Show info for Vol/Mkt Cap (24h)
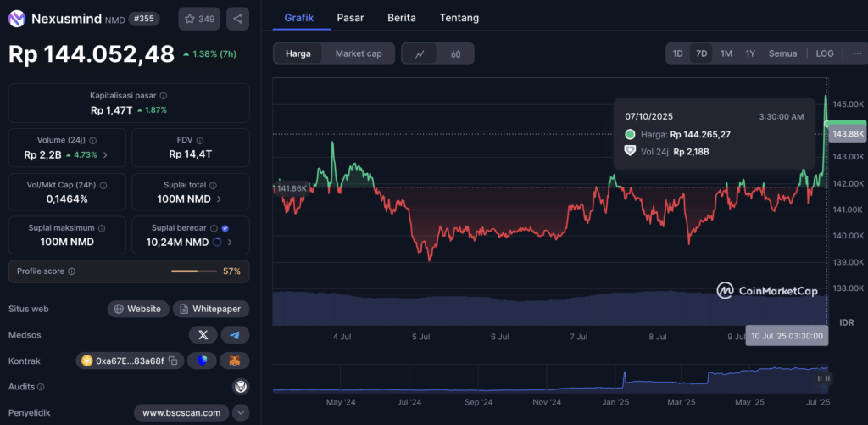Image resolution: width=868 pixels, height=425 pixels. [x=103, y=186]
